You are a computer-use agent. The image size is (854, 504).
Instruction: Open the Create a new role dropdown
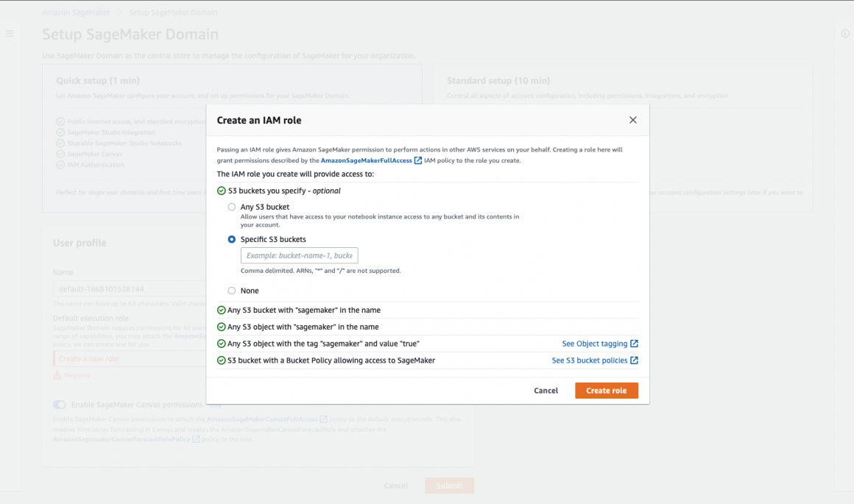(129, 359)
